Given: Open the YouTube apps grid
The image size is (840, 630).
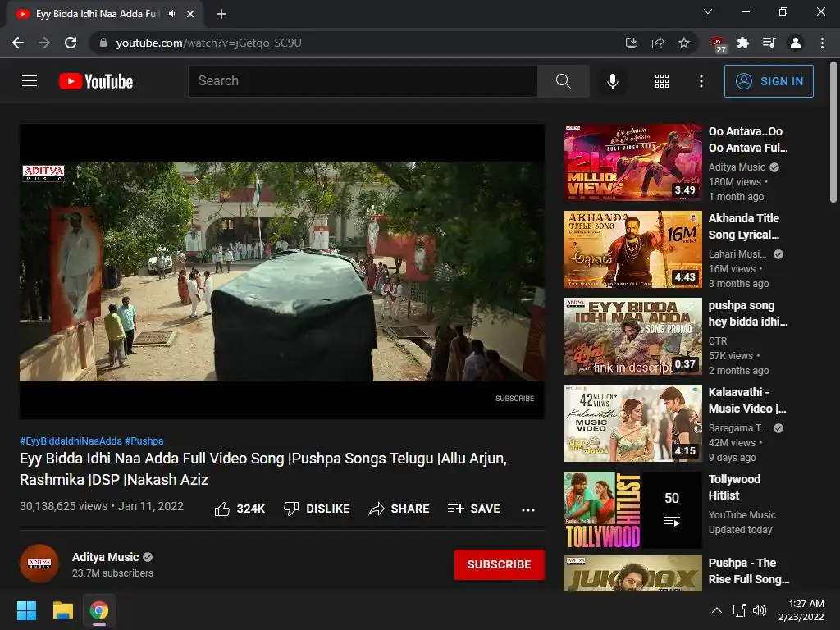Looking at the screenshot, I should coord(662,81).
